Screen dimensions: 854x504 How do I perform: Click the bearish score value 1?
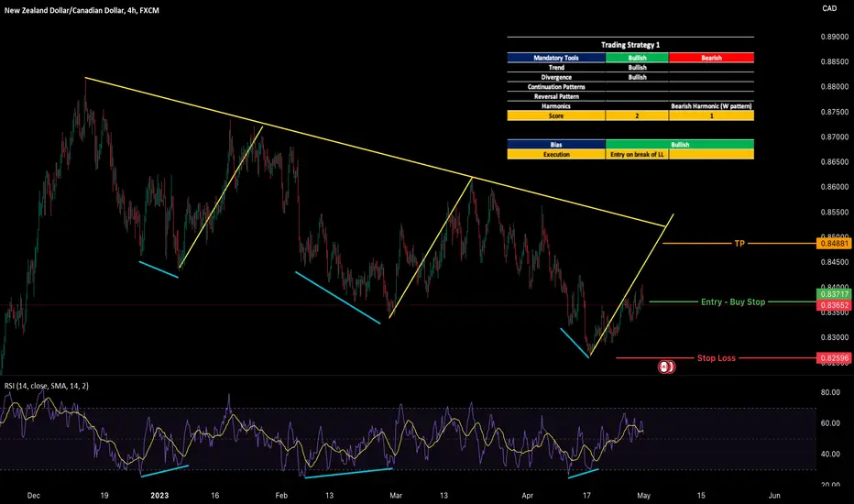click(711, 116)
